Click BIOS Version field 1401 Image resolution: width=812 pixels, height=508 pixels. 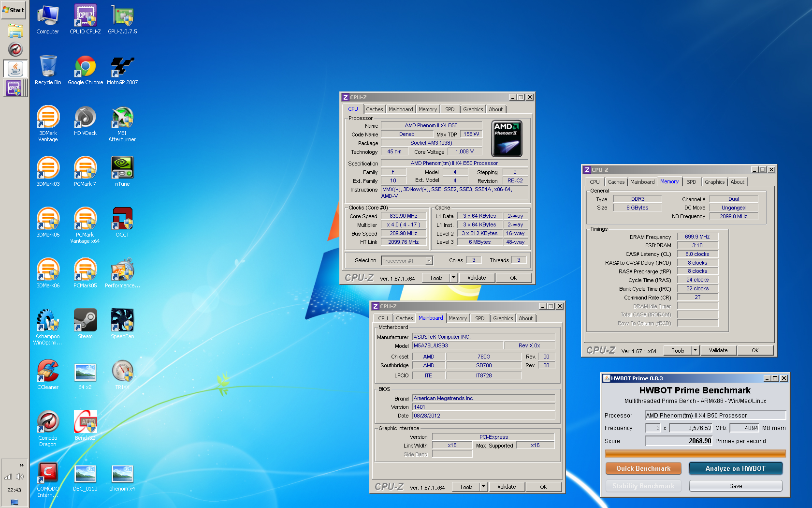click(x=483, y=407)
